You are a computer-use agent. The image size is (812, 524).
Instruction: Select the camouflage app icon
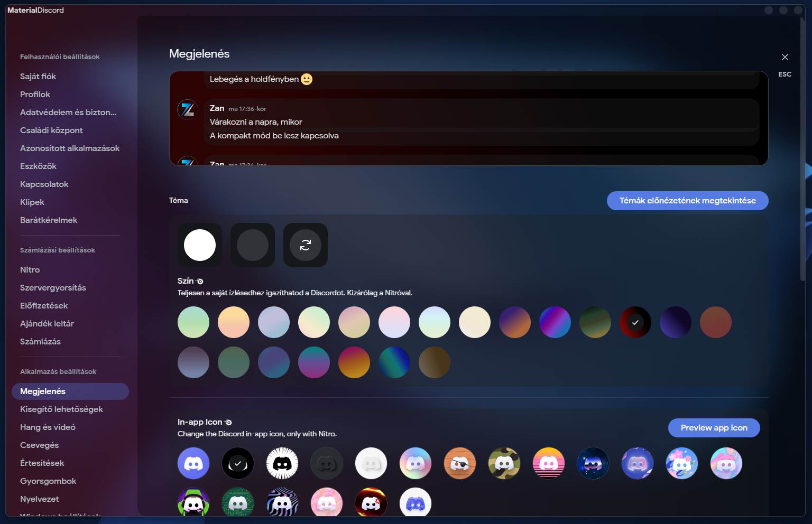coord(504,463)
